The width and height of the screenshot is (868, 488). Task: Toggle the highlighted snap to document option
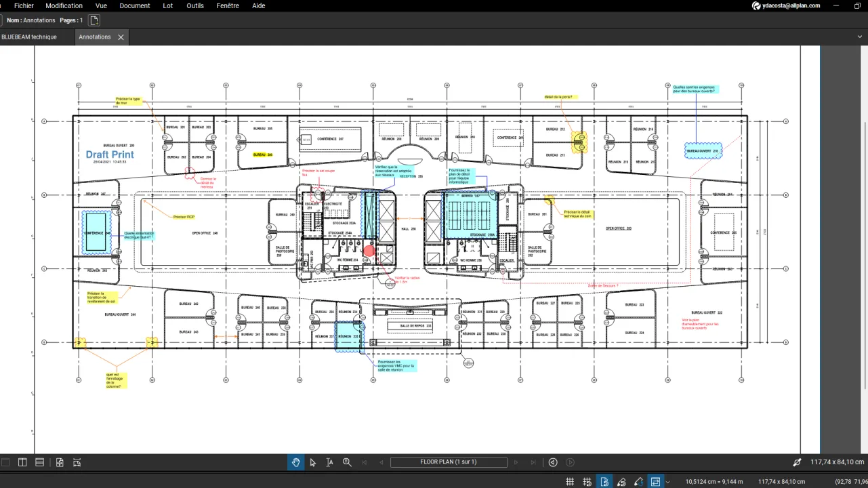(604, 481)
